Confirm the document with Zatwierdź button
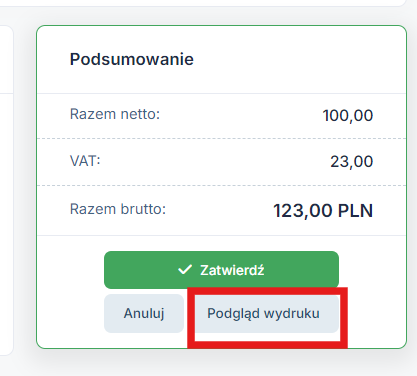Image resolution: width=417 pixels, height=376 pixels. [x=221, y=270]
